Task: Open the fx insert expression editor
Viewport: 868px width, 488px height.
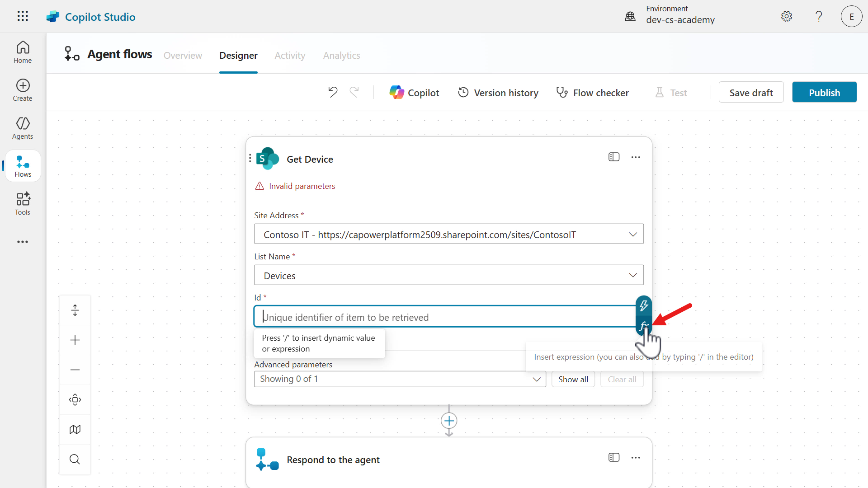Action: click(643, 326)
